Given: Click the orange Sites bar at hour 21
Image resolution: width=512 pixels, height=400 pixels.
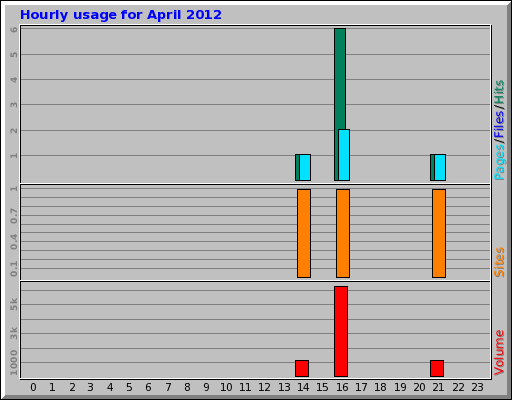Looking at the screenshot, I should (439, 233).
